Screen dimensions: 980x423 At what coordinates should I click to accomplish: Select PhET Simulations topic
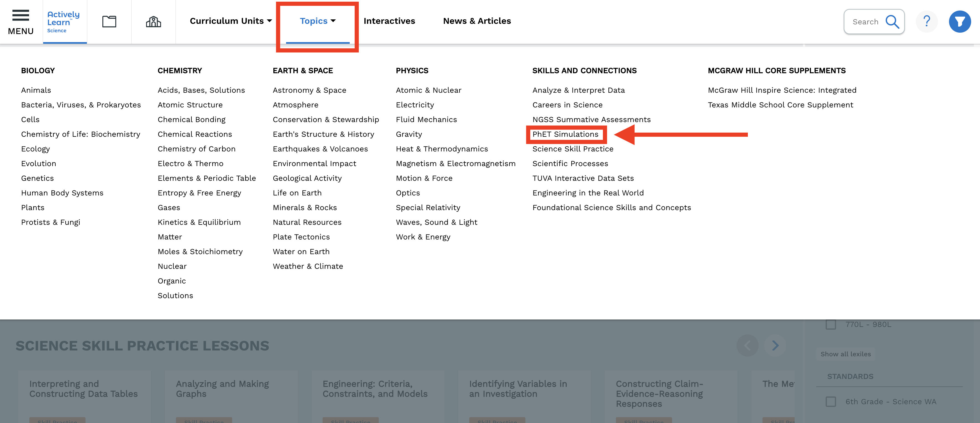click(x=565, y=134)
